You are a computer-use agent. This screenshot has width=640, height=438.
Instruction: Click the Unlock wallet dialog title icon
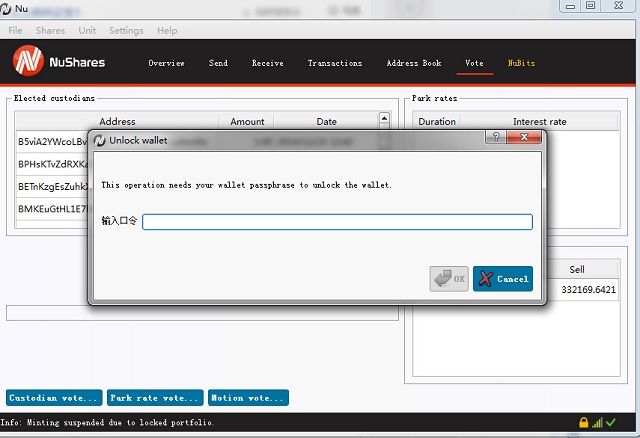click(100, 140)
